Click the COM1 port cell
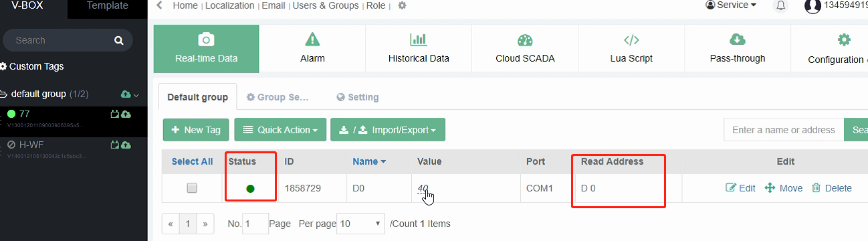The height and width of the screenshot is (241, 868). click(540, 188)
